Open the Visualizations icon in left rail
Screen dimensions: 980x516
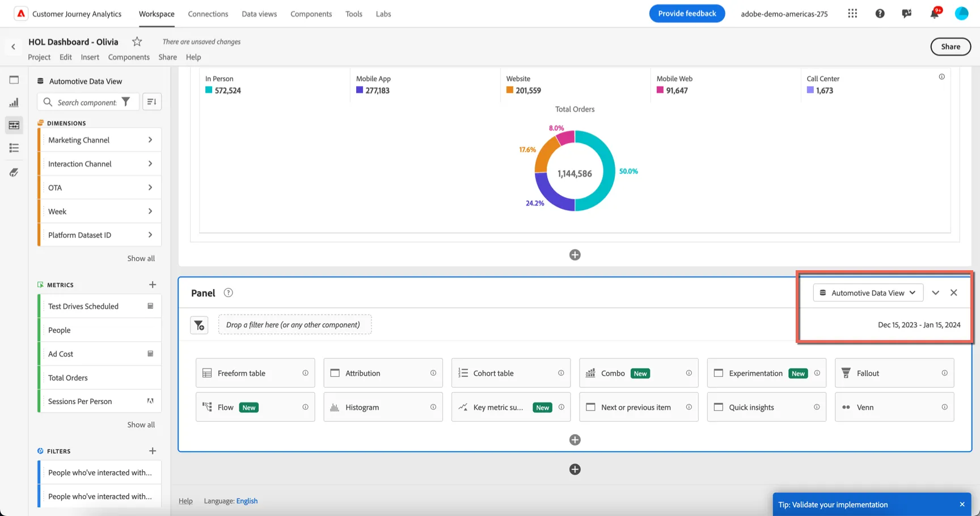(x=14, y=102)
